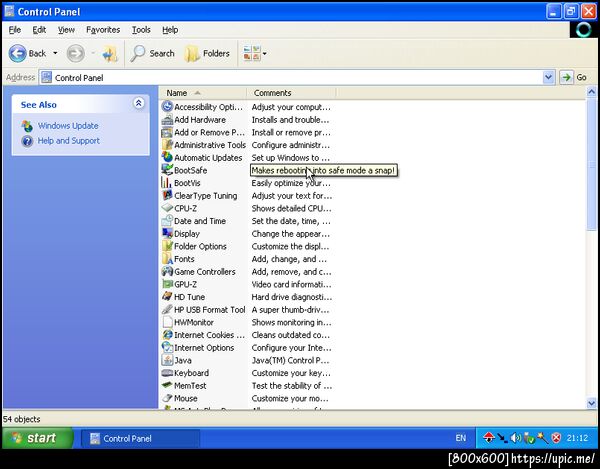Viewport: 600px width, 469px height.
Task: Click the Up folder toolbar icon
Action: click(x=110, y=54)
